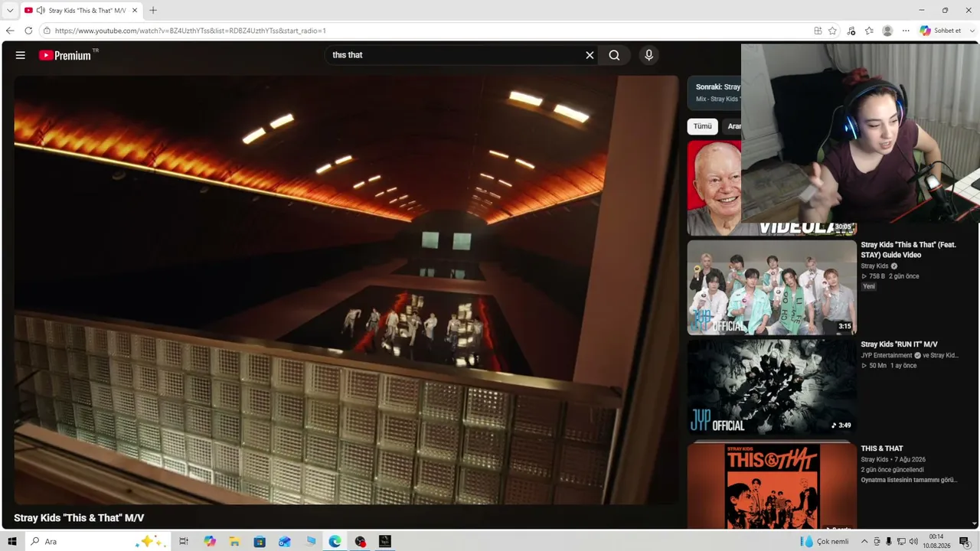Open the recording app with the red dot on the taskbar
This screenshot has height=551, width=980.
pyautogui.click(x=360, y=542)
